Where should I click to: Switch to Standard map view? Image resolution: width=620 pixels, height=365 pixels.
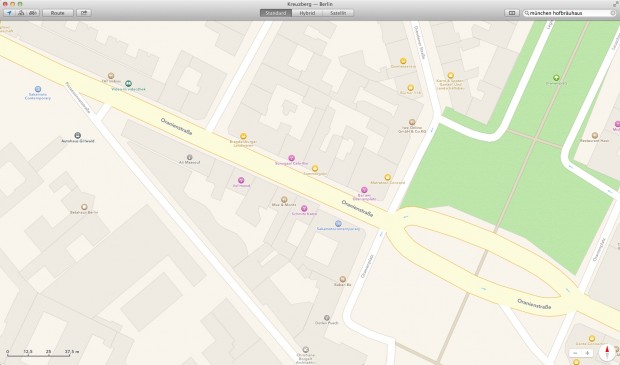click(276, 13)
